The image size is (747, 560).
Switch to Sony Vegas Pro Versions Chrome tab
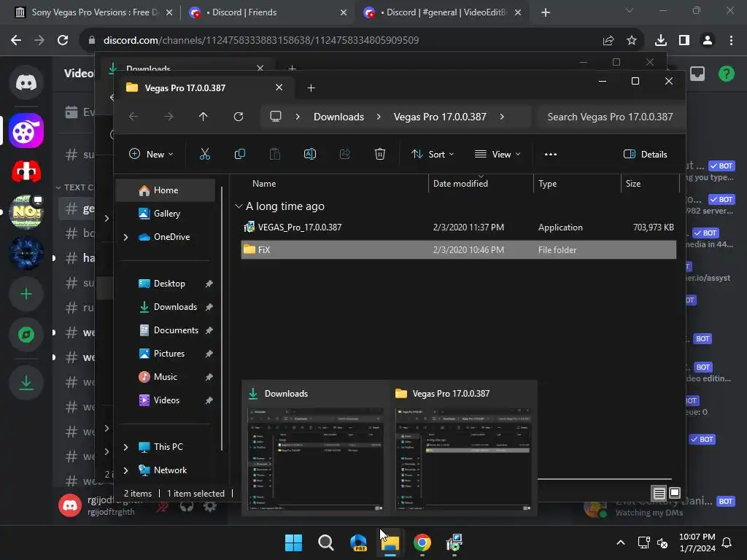pos(93,12)
